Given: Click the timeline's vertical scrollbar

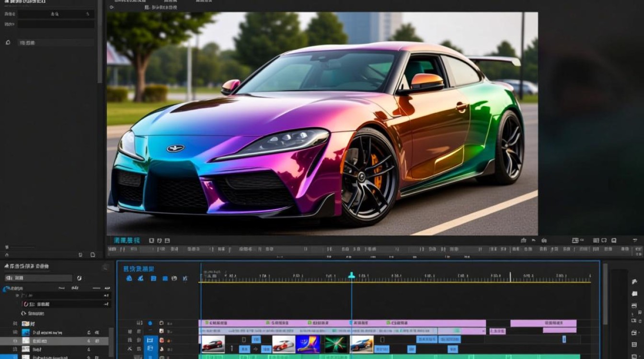Looking at the screenshot, I should tap(605, 293).
